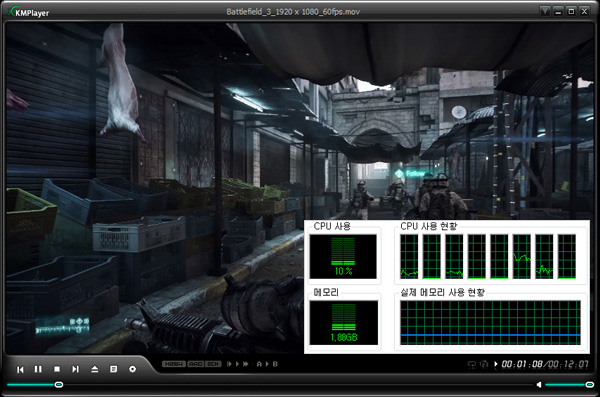Mute audio via the speaker icon
This screenshot has width=600, height=397.
click(x=539, y=384)
